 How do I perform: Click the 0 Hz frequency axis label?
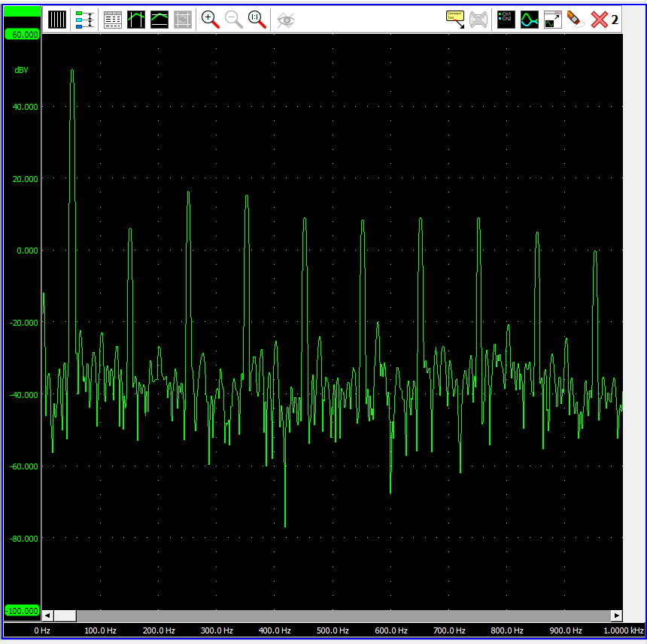point(41,630)
